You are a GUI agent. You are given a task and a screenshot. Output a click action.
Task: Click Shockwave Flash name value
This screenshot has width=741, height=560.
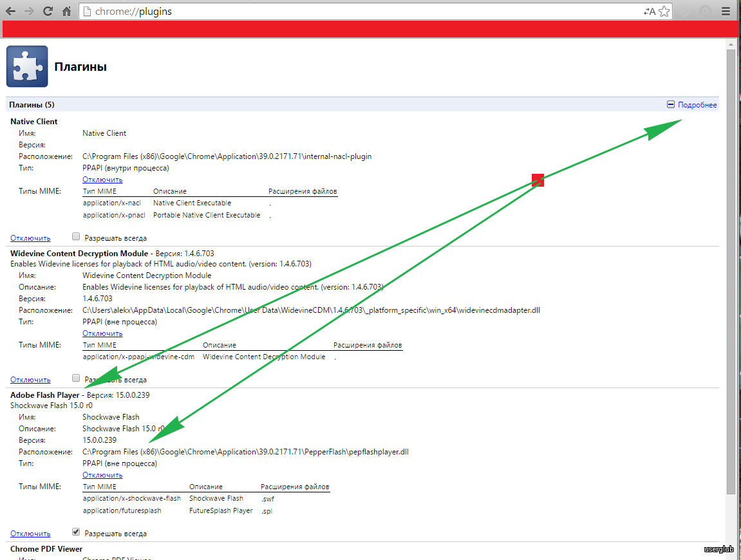tap(111, 417)
